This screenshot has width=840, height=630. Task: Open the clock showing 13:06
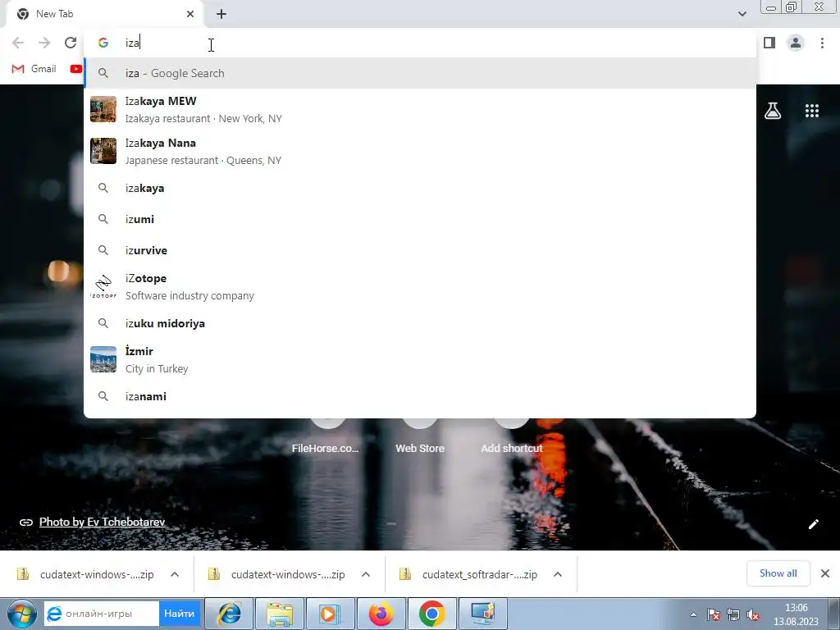796,614
